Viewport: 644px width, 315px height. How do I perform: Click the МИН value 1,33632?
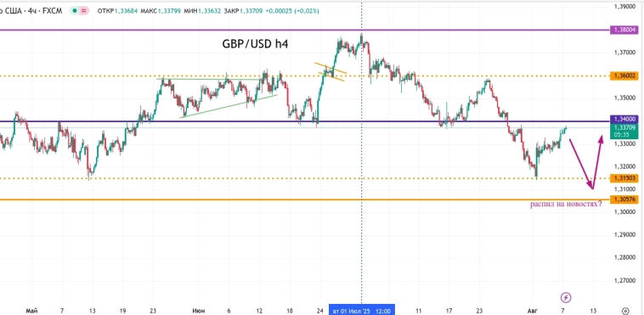point(209,11)
